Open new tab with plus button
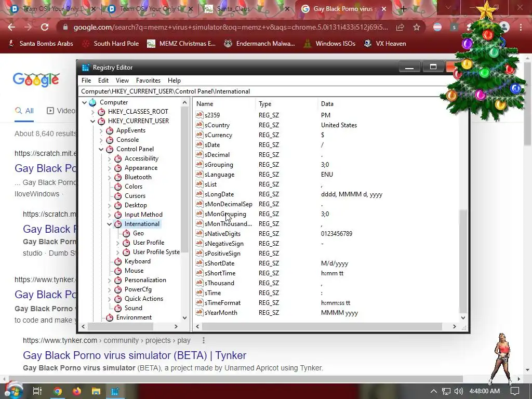Screen dimensions: 532x399 [x=403, y=9]
